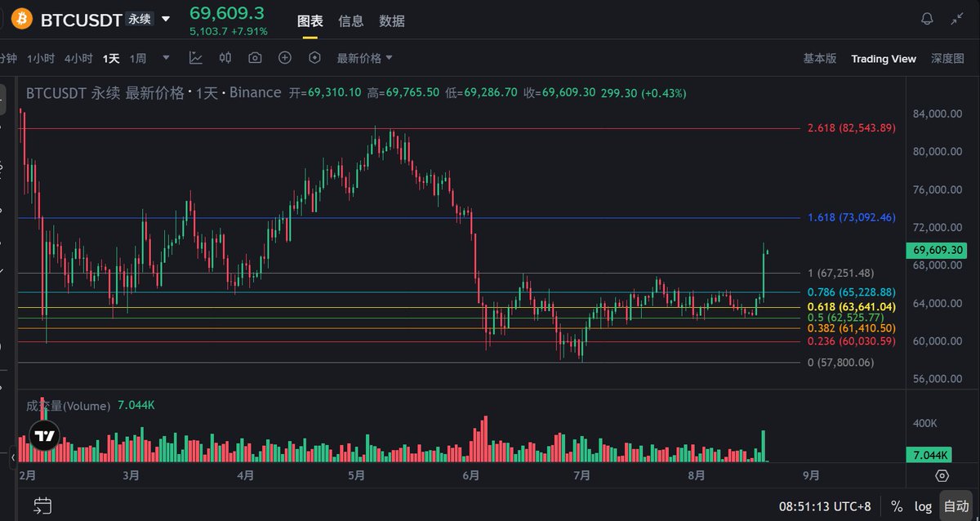
Task: Expand more timeframes dropdown arrow
Action: point(167,58)
